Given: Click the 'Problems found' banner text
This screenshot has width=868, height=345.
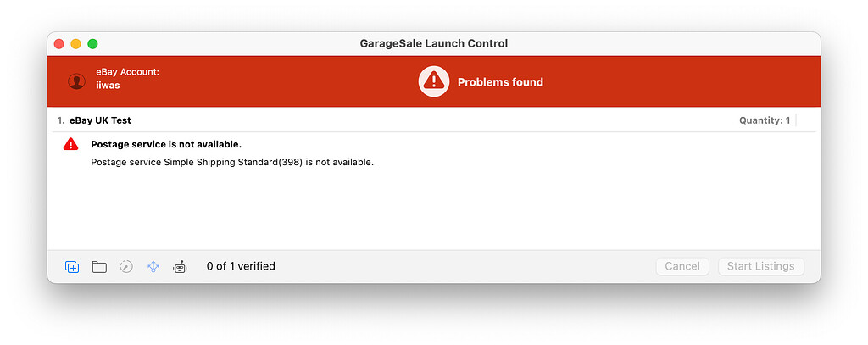Looking at the screenshot, I should coord(500,82).
